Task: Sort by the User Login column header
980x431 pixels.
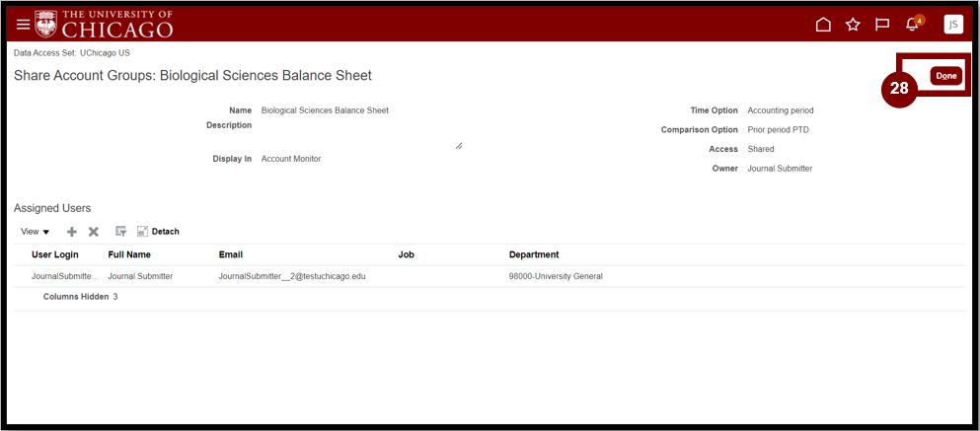Action: click(x=55, y=254)
